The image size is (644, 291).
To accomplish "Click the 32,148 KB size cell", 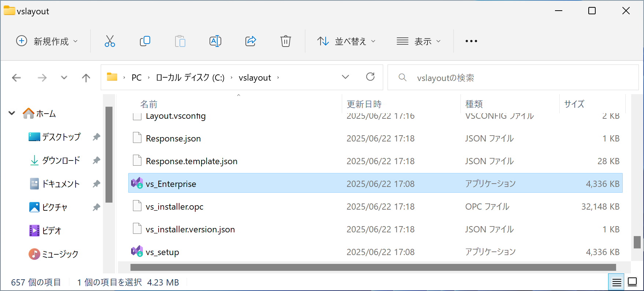I will 600,207.
